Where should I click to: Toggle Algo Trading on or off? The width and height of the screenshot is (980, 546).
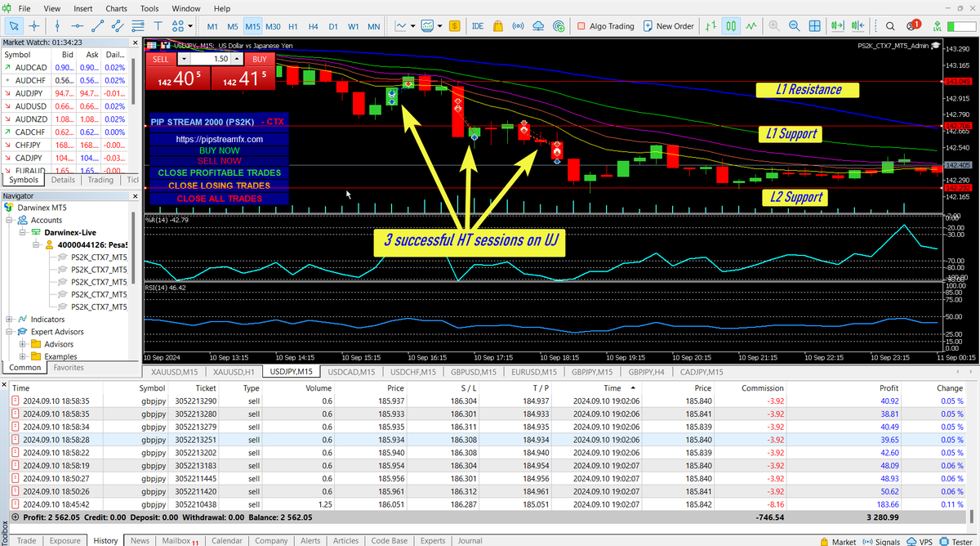(x=605, y=26)
